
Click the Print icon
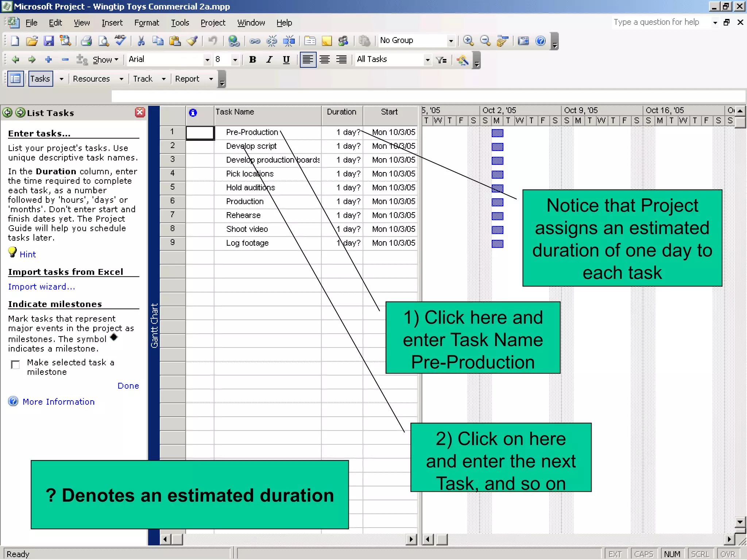(86, 41)
